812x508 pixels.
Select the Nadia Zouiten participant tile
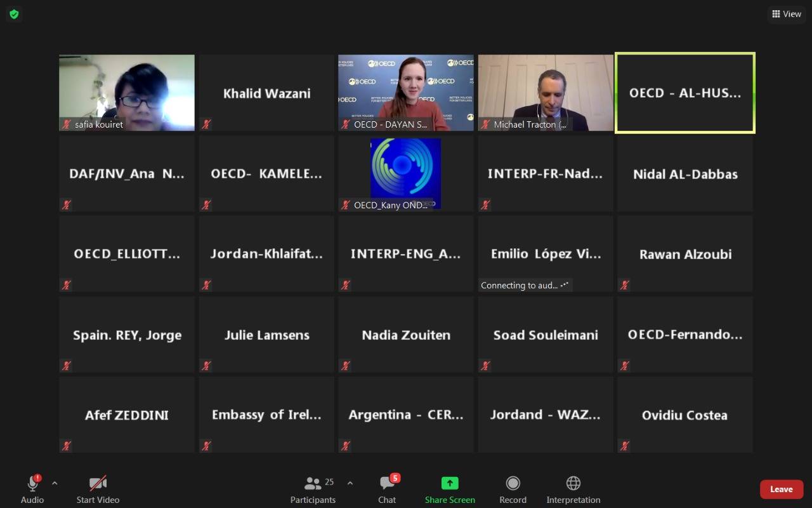click(x=406, y=335)
